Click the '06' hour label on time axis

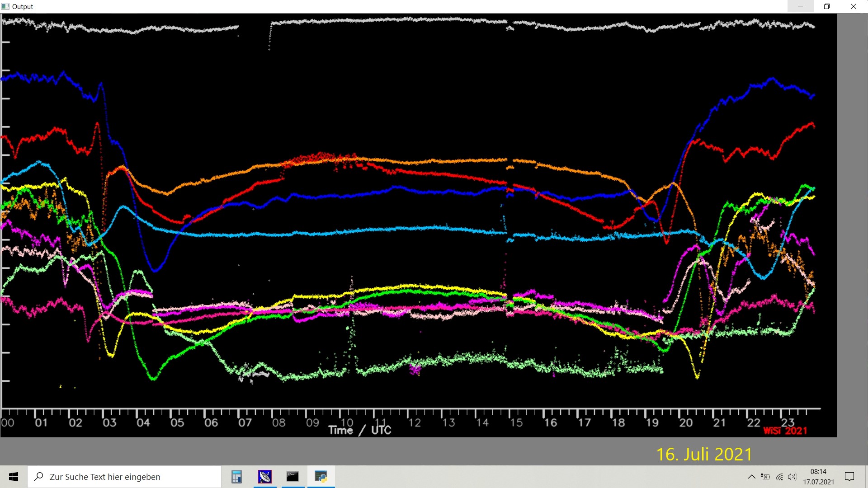point(211,423)
